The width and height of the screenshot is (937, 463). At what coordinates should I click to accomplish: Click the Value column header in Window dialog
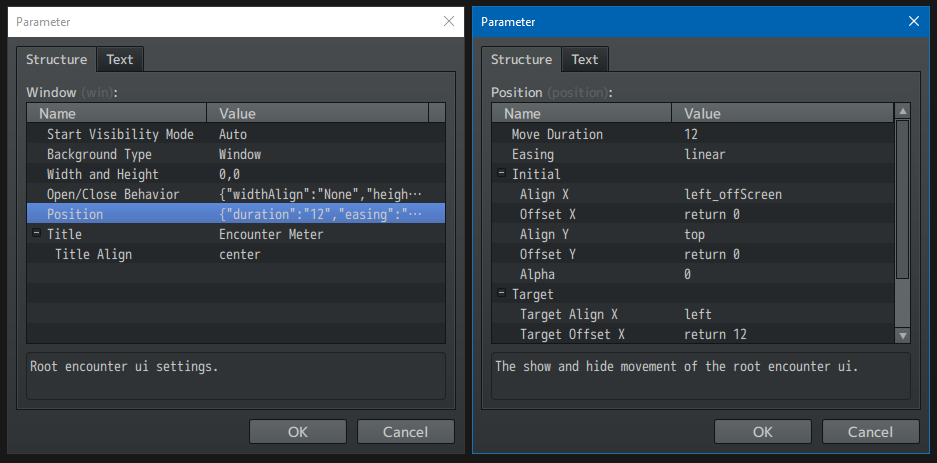[317, 114]
